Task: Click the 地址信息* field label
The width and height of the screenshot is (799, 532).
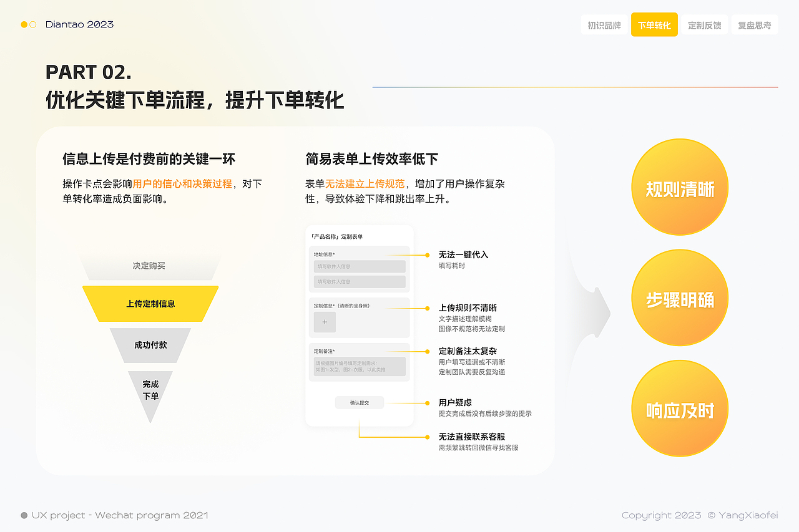Action: point(325,254)
